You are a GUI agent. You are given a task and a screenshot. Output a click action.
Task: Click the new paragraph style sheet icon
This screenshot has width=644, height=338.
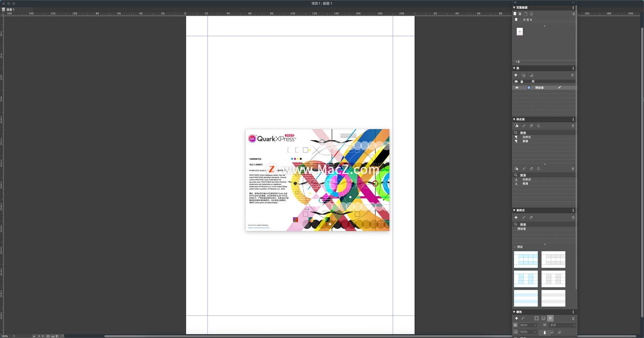516,126
